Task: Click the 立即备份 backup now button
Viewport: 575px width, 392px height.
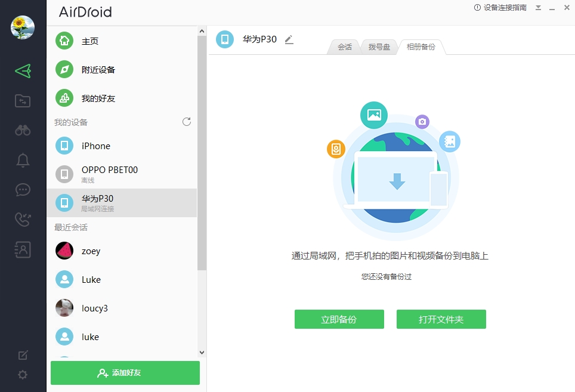Action: [339, 319]
